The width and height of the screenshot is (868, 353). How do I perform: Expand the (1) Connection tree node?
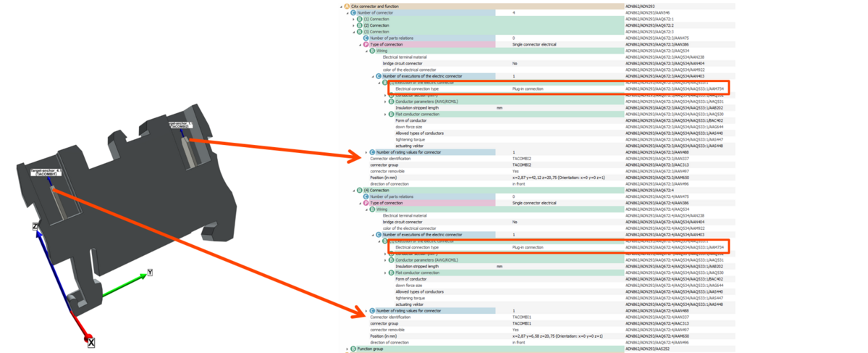pyautogui.click(x=353, y=20)
